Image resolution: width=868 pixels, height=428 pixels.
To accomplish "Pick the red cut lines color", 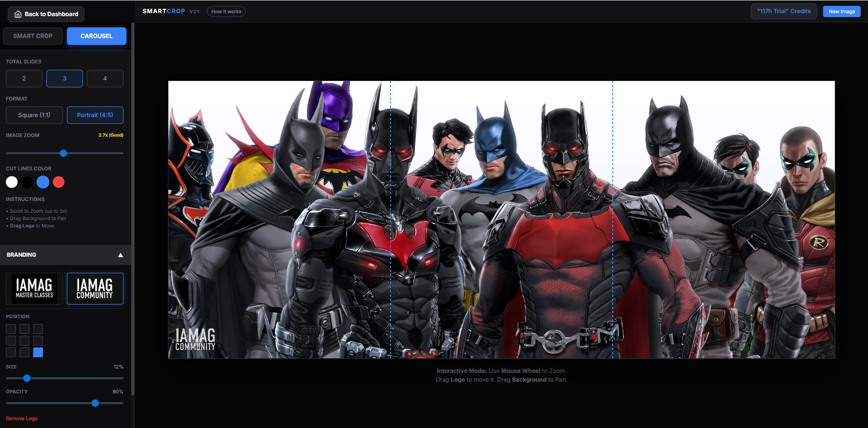I will pyautogui.click(x=59, y=182).
